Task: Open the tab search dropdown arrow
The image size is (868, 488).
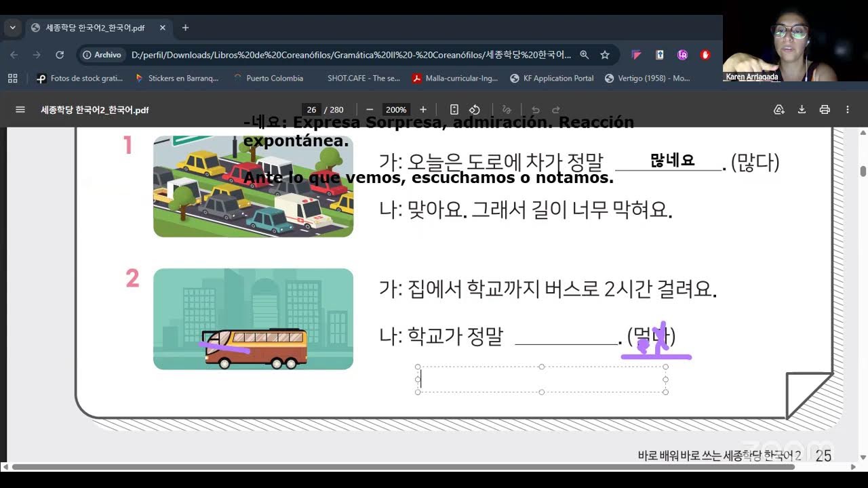Action: pyautogui.click(x=12, y=28)
